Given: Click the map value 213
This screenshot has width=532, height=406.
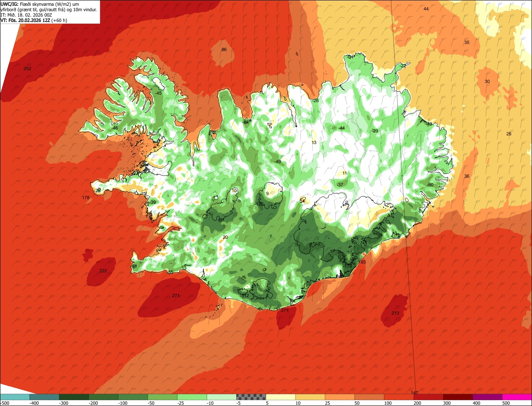Looking at the screenshot, I should coord(395,313).
